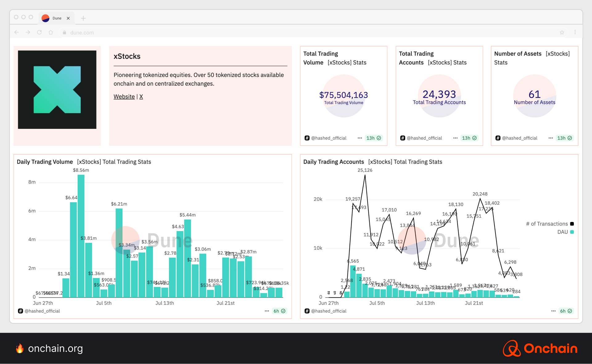The height and width of the screenshot is (364, 592).
Task: Click the xStocks heading text
Action: click(x=127, y=56)
